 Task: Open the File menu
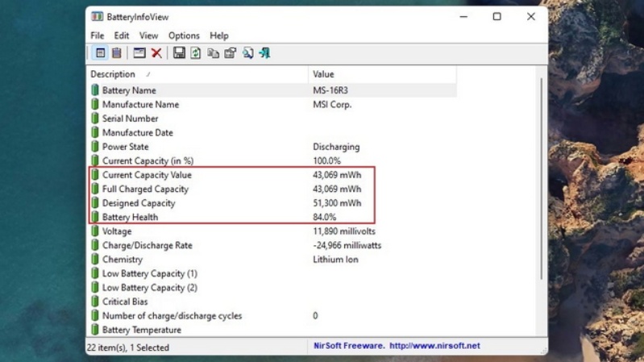(x=98, y=35)
